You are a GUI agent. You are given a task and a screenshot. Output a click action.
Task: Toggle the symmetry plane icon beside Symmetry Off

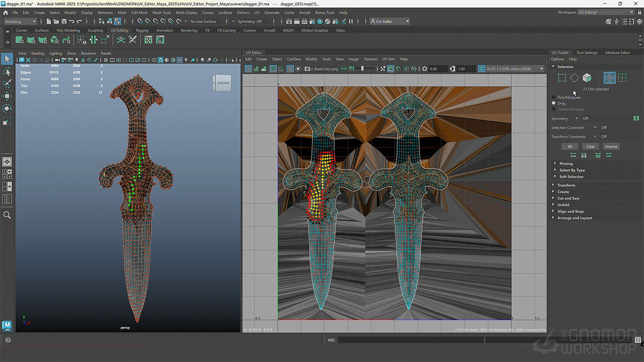[636, 119]
